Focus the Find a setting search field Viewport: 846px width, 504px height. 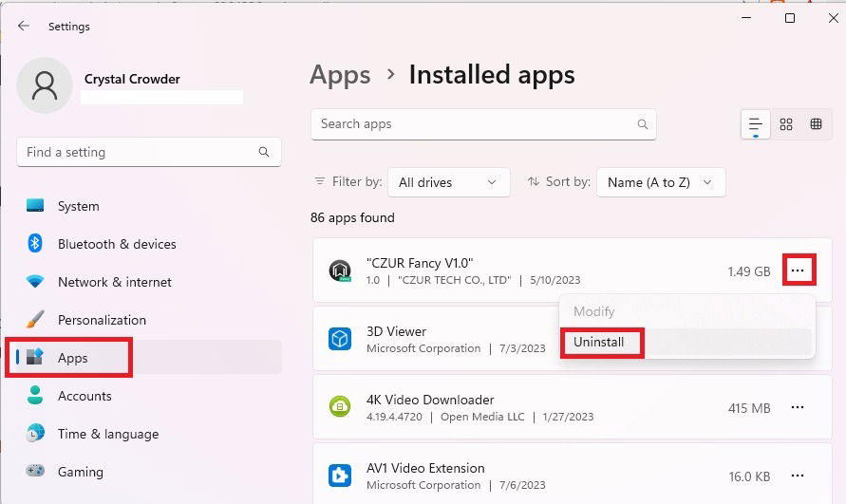click(x=149, y=152)
